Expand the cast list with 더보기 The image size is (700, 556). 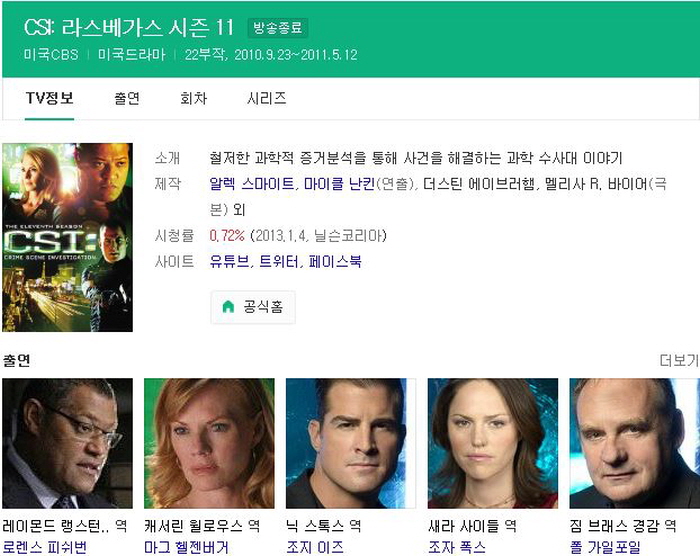(x=679, y=360)
